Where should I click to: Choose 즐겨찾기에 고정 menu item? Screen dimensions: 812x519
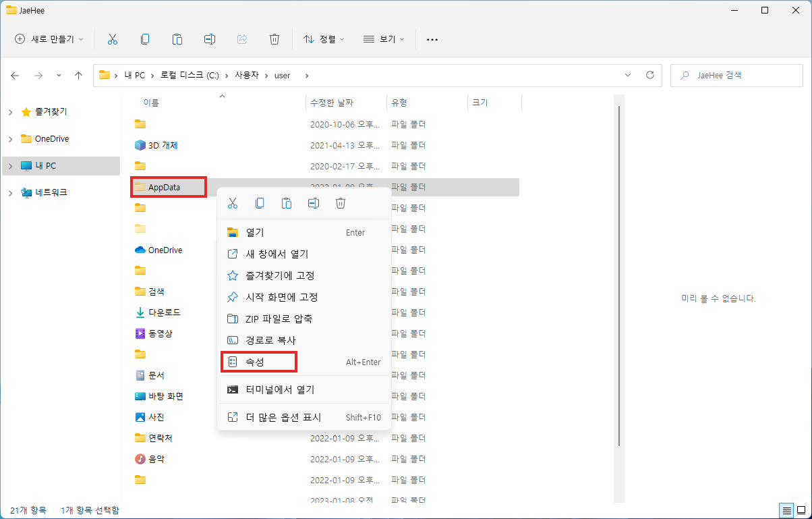[x=304, y=275]
